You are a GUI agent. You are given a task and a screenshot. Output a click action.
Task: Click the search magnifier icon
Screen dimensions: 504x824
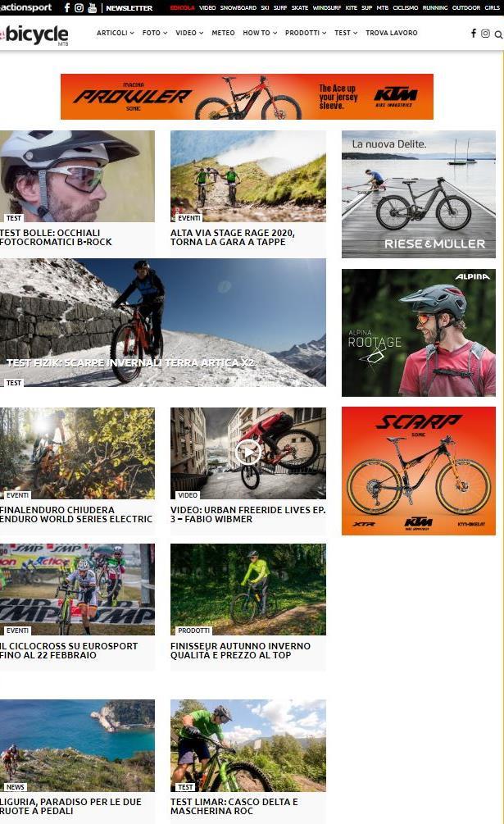498,34
